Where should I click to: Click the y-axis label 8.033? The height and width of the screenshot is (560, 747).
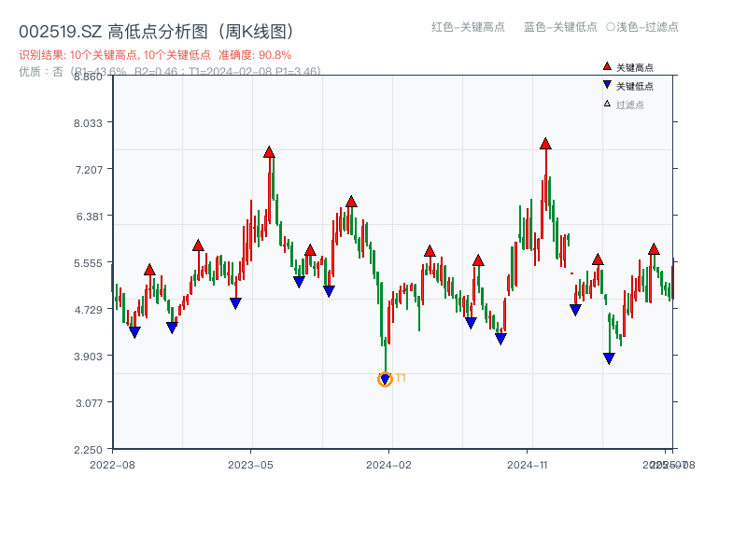(x=88, y=123)
